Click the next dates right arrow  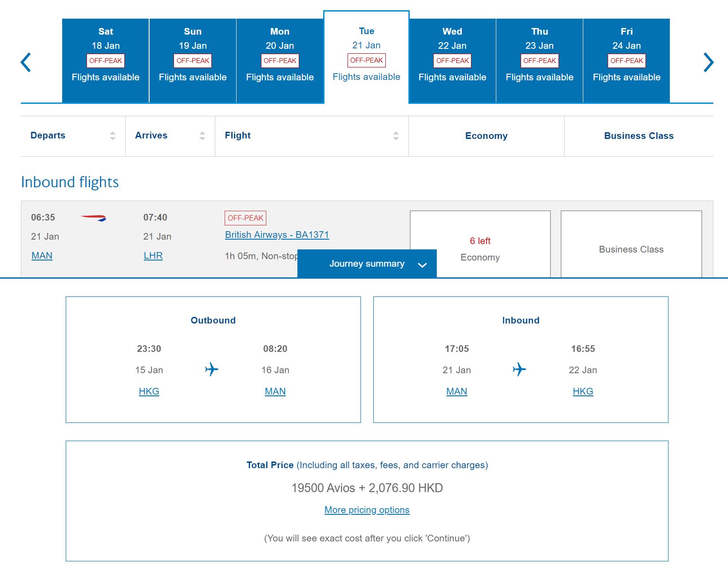pyautogui.click(x=708, y=62)
